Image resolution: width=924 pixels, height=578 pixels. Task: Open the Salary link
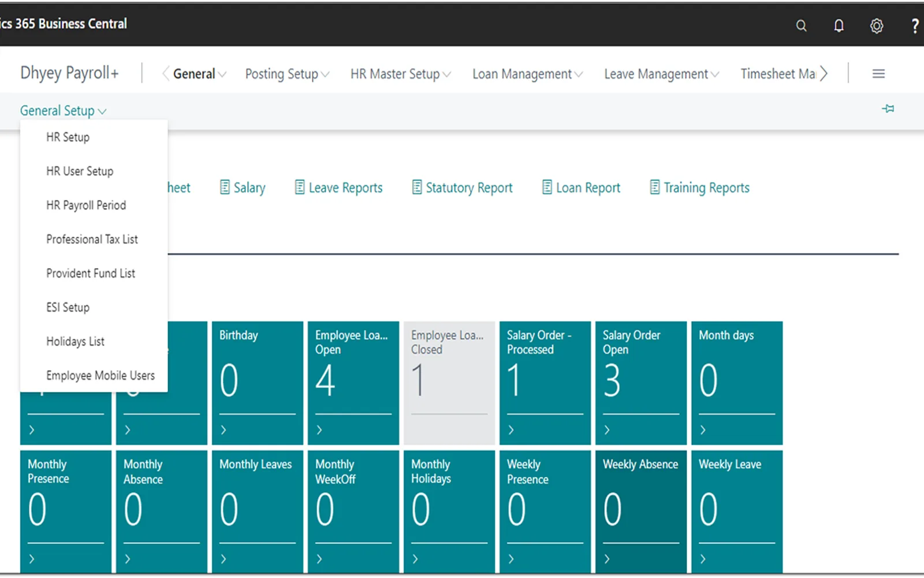click(x=249, y=188)
